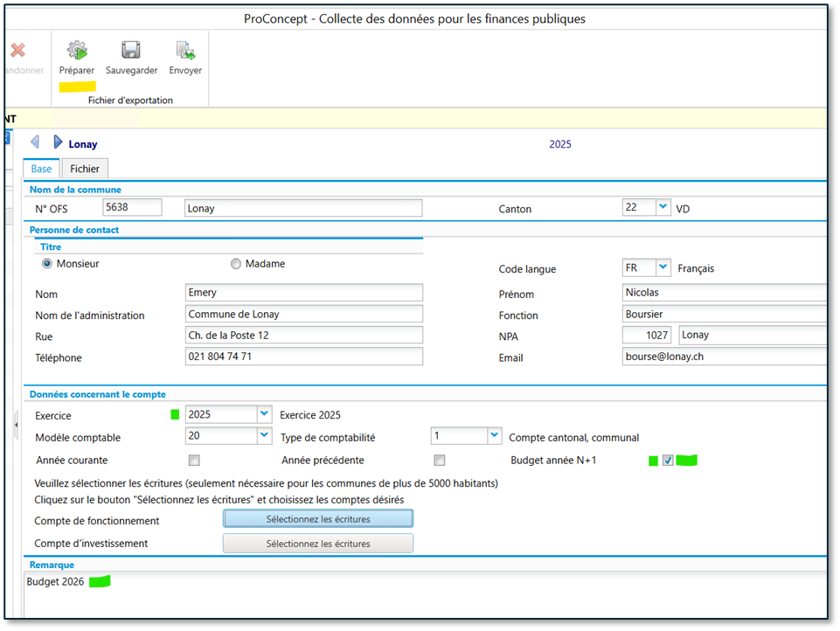Go to next record with right arrow

(58, 142)
